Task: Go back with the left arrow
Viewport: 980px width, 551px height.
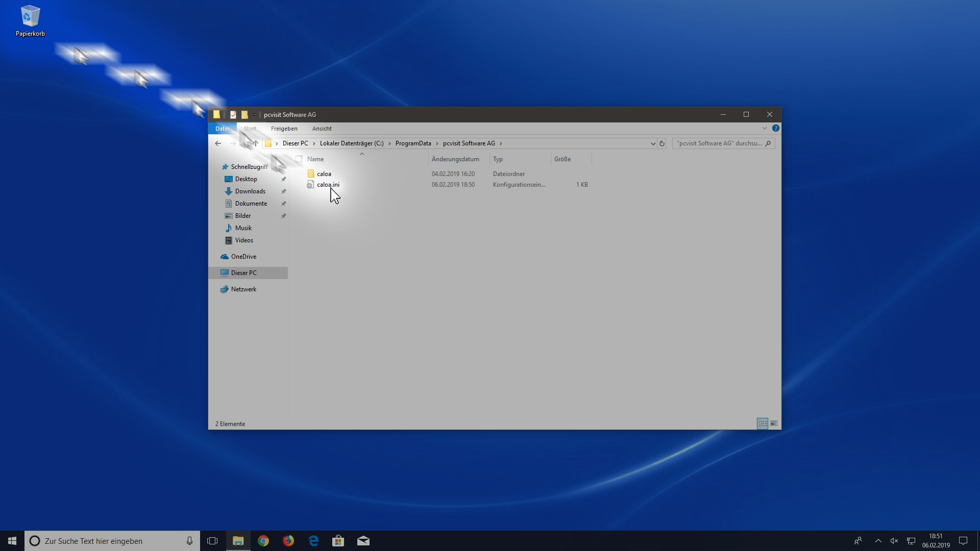Action: pyautogui.click(x=218, y=143)
